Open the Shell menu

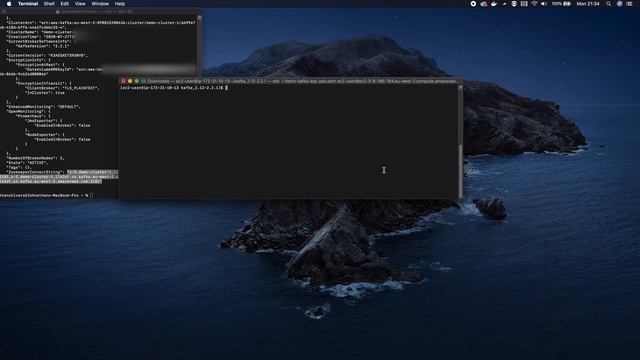point(49,4)
